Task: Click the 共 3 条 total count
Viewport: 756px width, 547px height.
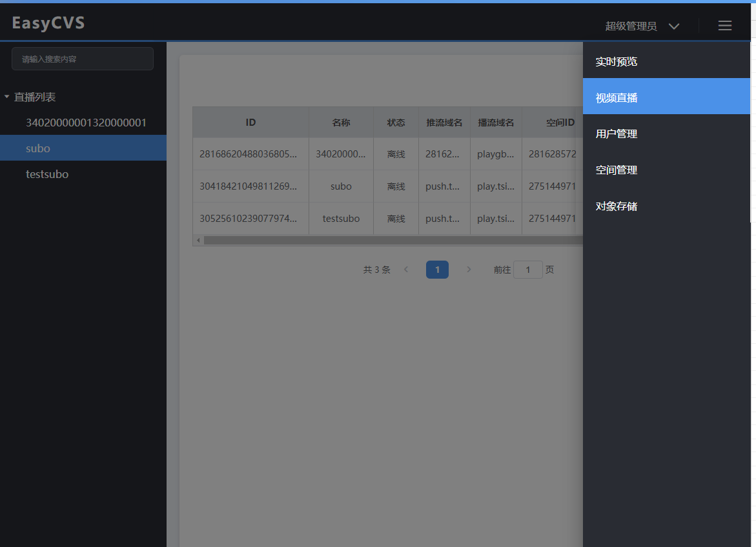Action: (x=376, y=270)
